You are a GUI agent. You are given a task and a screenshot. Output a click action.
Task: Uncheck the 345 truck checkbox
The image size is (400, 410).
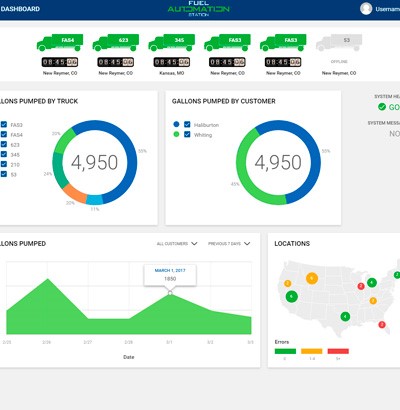pyautogui.click(x=4, y=154)
